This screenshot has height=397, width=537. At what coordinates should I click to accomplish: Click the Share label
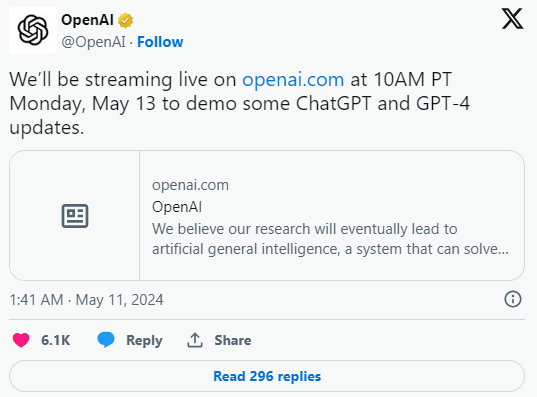(x=233, y=340)
